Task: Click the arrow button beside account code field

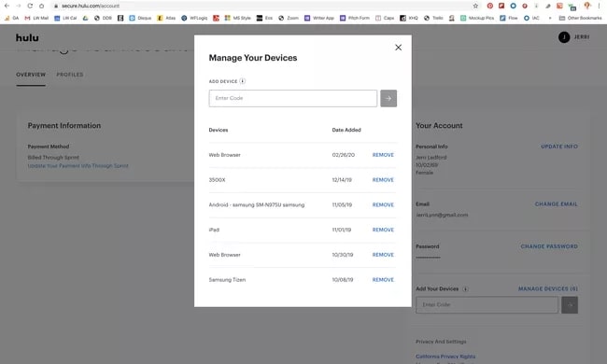Action: pos(570,305)
